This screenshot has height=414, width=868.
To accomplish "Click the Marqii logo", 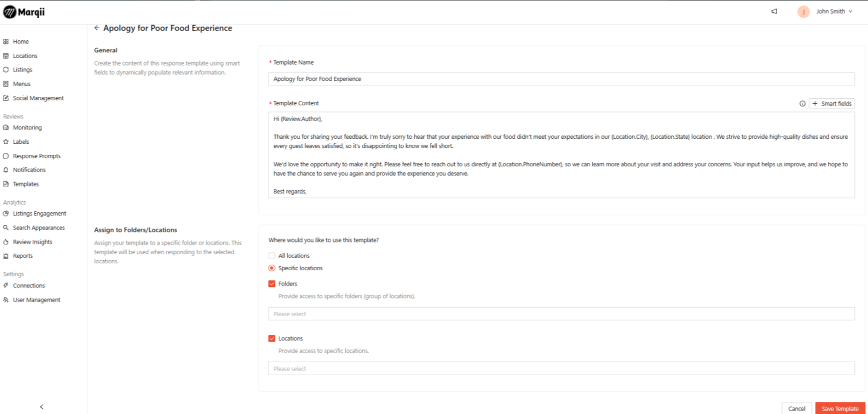I will 24,12.
